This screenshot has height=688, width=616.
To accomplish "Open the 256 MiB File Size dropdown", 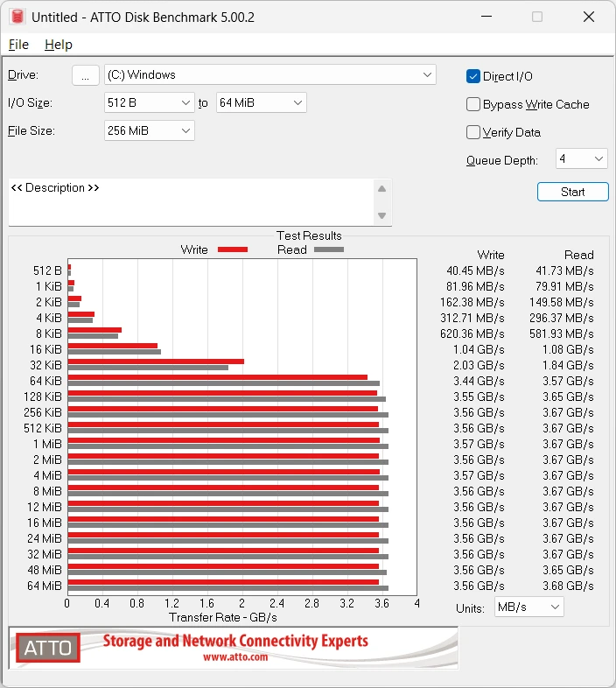I will pyautogui.click(x=149, y=130).
